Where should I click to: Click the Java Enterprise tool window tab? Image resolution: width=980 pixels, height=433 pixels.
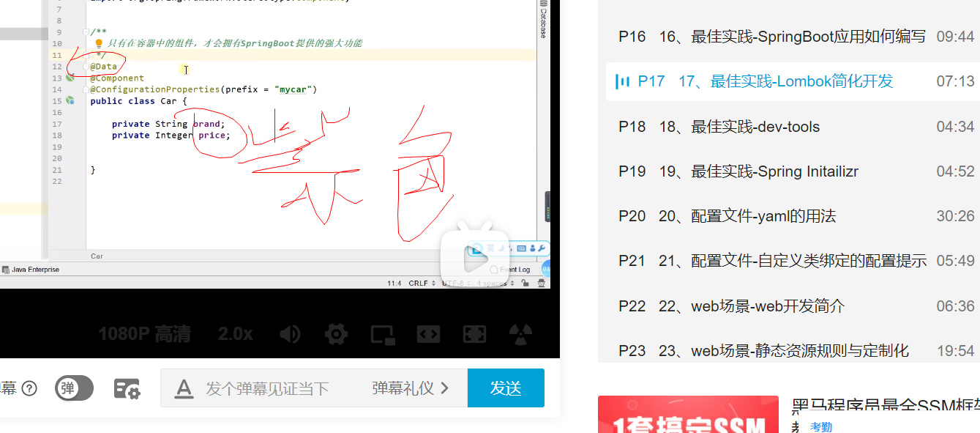pyautogui.click(x=30, y=270)
